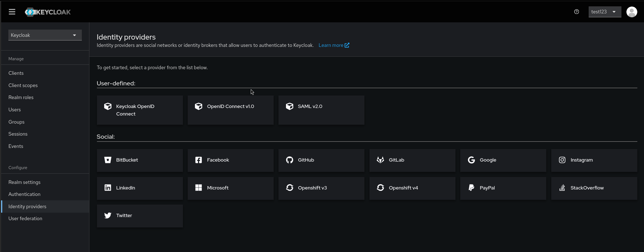Screen dimensions: 644x252
Task: Click the Facebook logo icon
Action: (199, 160)
